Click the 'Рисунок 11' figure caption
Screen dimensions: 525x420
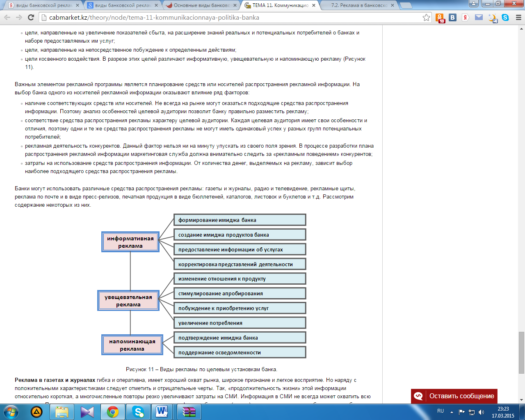pyautogui.click(x=201, y=369)
